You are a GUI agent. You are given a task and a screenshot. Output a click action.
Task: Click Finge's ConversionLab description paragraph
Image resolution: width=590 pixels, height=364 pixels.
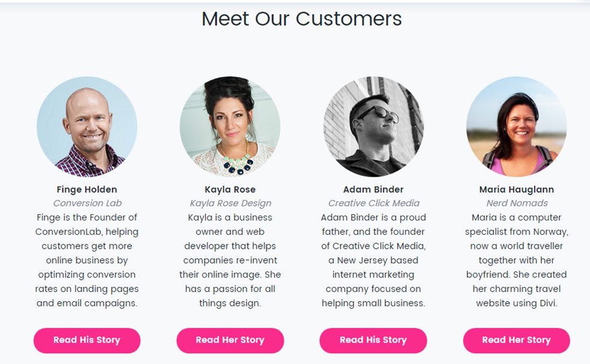tap(87, 260)
